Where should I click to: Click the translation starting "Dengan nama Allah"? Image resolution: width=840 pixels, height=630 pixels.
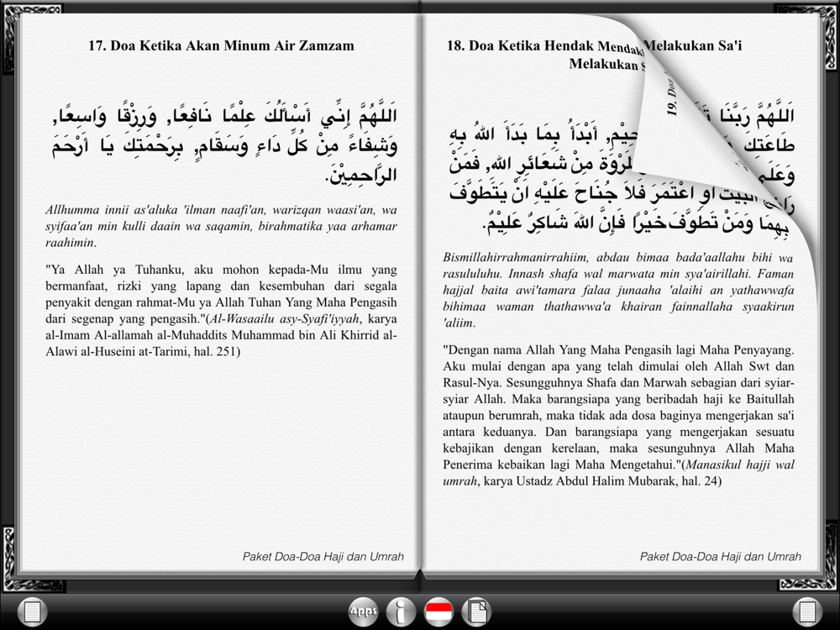pos(619,415)
